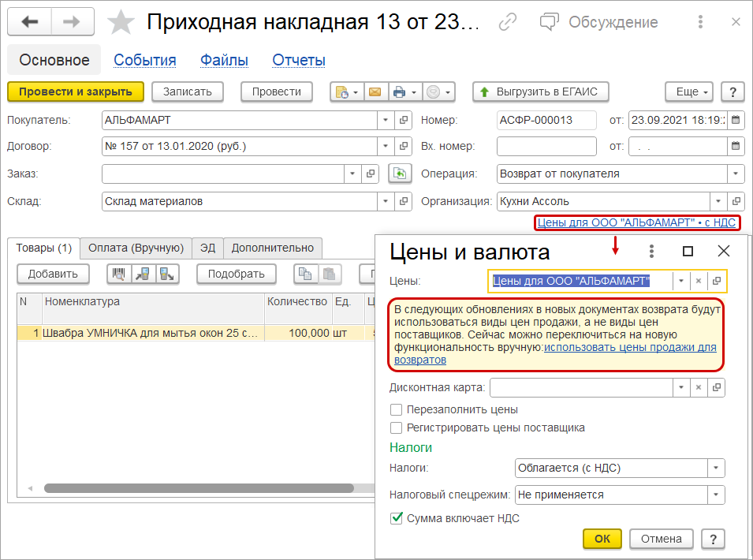Enable Перезаполнить цены checkbox
Image resolution: width=753 pixels, height=560 pixels.
coord(396,409)
